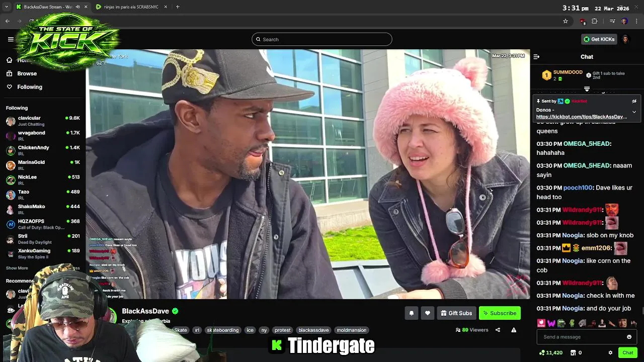Viewport: 644px width, 362px height.
Task: Select the green frog emote
Action: pos(561,323)
